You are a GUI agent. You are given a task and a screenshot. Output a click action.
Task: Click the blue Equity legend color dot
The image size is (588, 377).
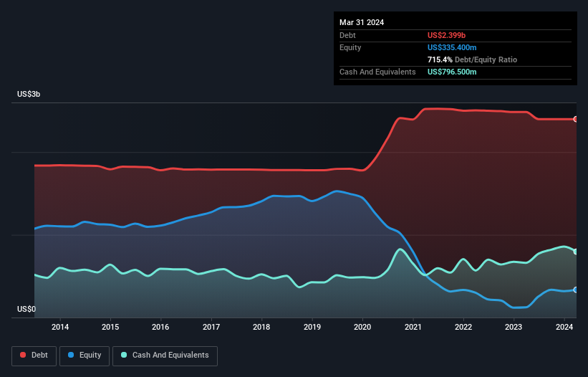pos(71,355)
